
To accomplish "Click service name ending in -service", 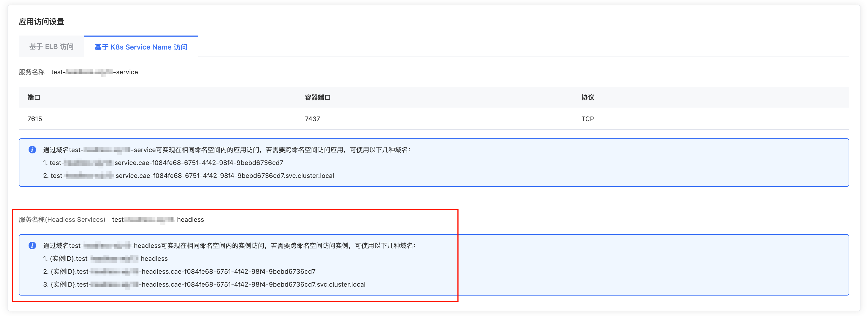I will tap(95, 72).
